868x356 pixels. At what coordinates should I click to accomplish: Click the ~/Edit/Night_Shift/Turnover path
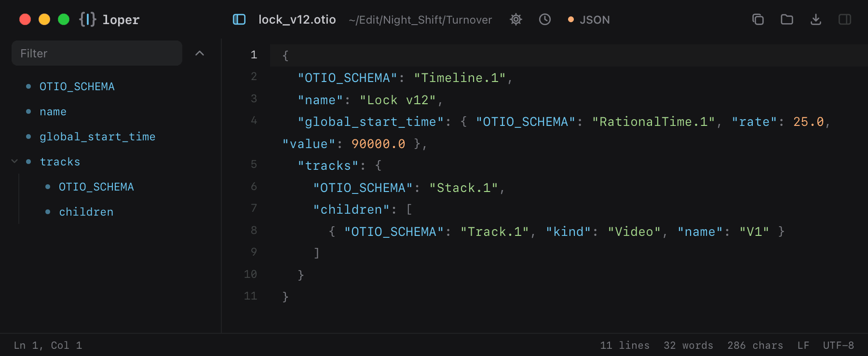(x=420, y=20)
